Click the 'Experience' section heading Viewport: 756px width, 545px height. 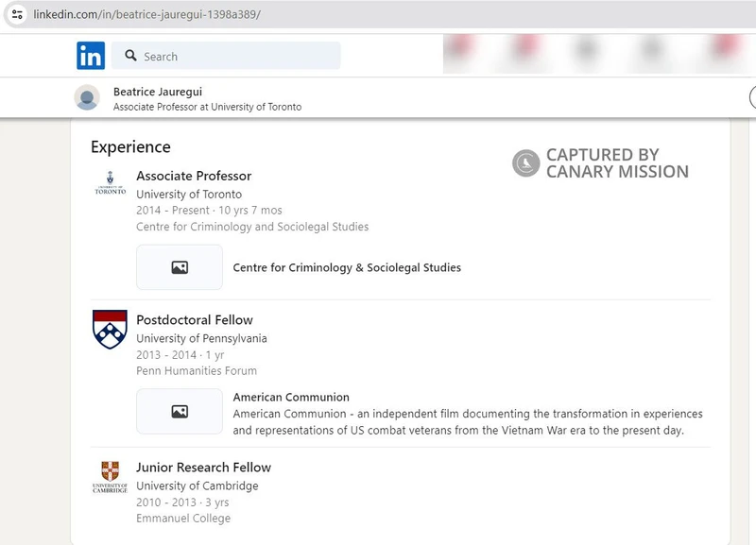[x=130, y=147]
